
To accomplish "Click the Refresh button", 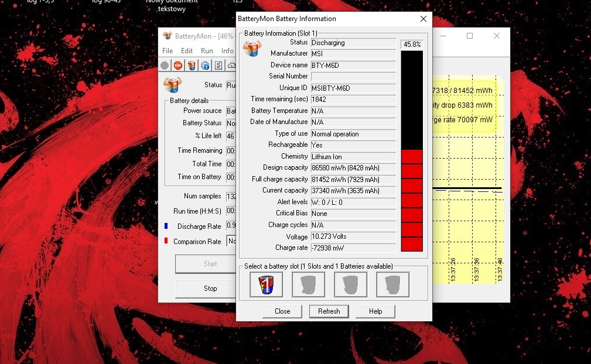I will pos(329,311).
